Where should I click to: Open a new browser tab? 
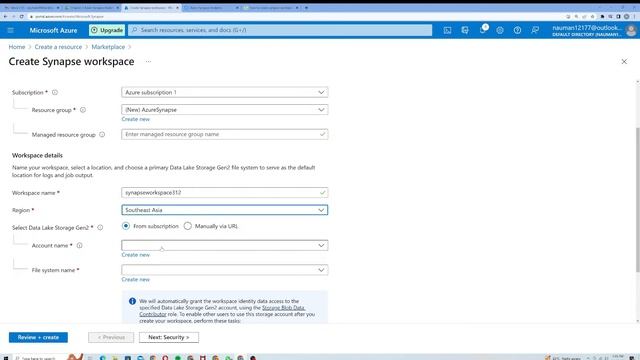point(306,8)
